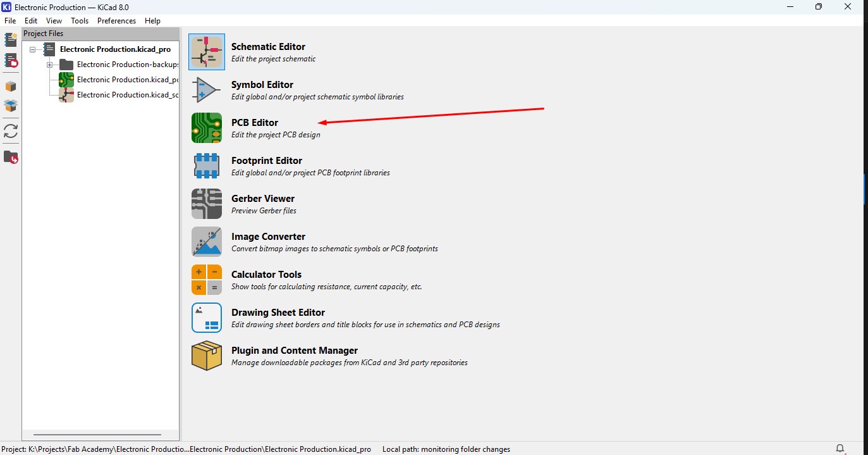Open the Help menu
The image size is (868, 455).
pyautogui.click(x=152, y=21)
